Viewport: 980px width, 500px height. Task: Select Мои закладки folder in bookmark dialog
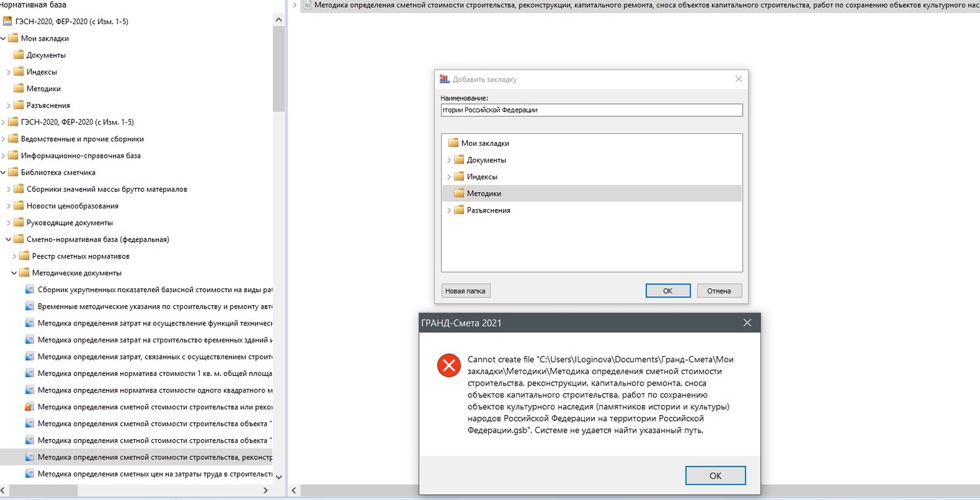click(x=485, y=143)
